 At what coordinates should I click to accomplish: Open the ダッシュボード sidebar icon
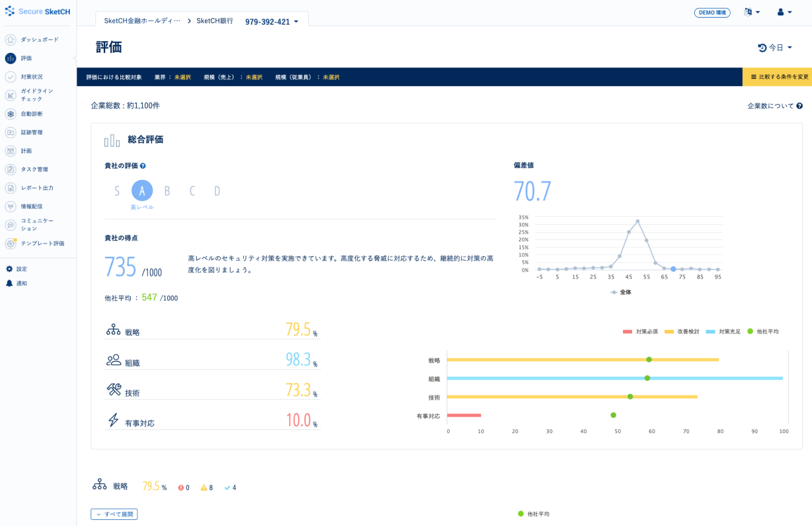(10, 40)
